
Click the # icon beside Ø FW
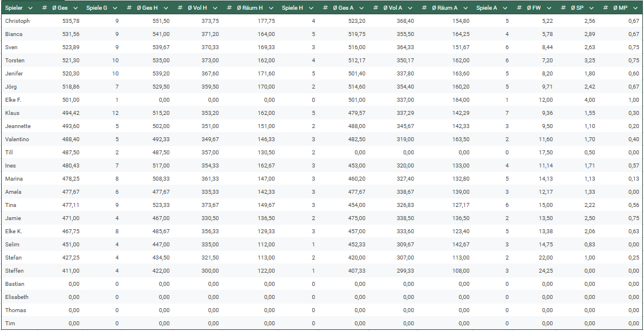pyautogui.click(x=519, y=7)
